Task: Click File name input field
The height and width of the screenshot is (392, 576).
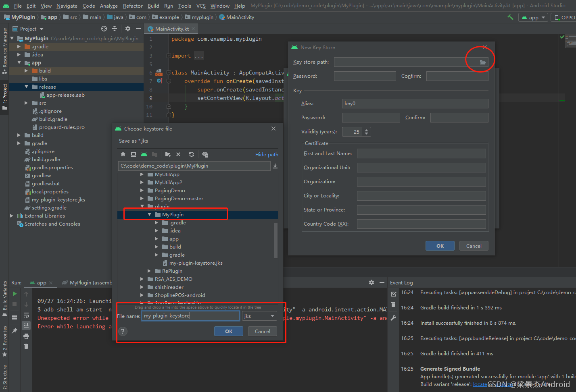Action: pyautogui.click(x=191, y=316)
